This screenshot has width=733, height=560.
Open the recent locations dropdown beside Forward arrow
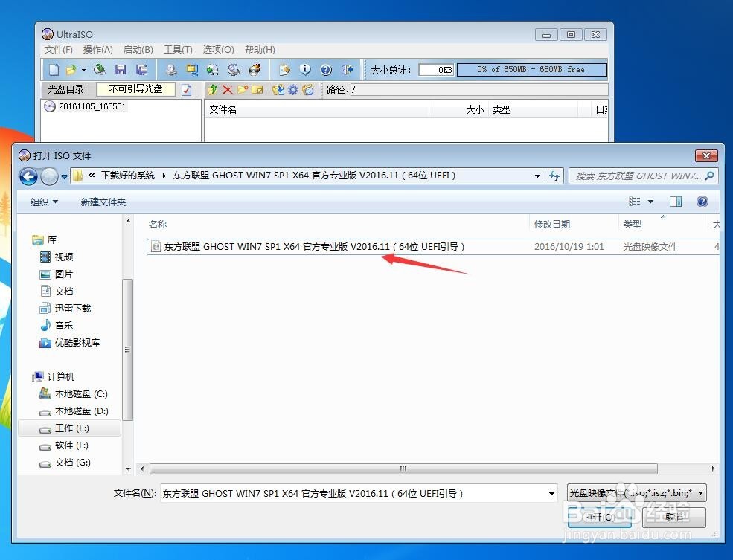click(65, 176)
